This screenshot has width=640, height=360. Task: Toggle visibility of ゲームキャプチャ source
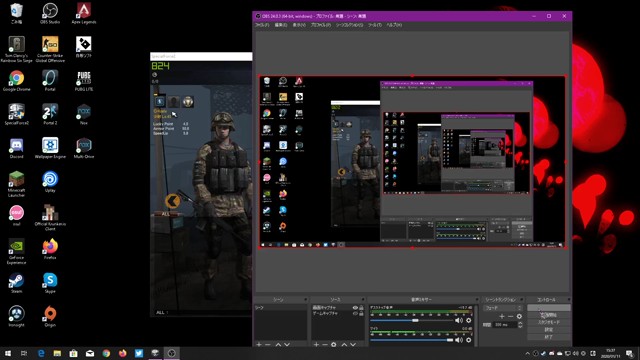(x=355, y=313)
